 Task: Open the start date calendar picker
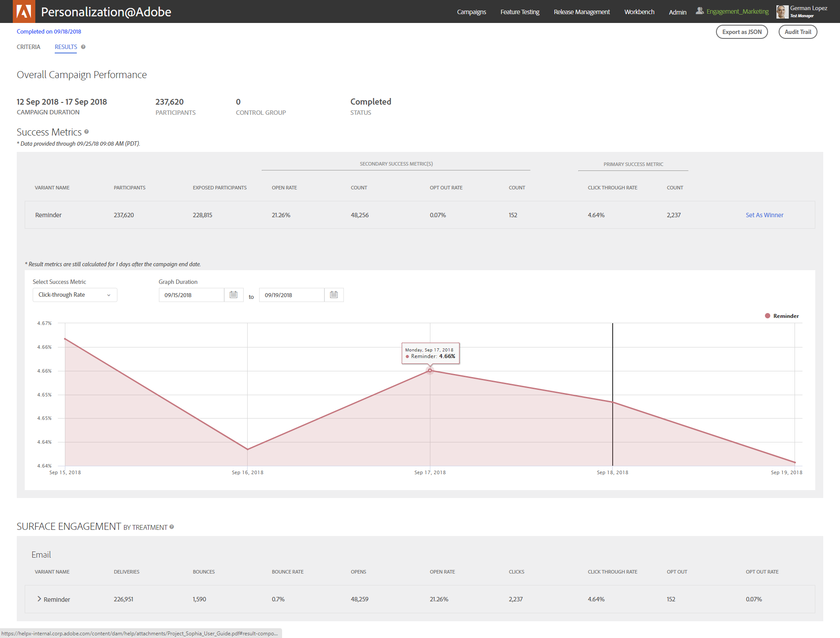pyautogui.click(x=234, y=295)
